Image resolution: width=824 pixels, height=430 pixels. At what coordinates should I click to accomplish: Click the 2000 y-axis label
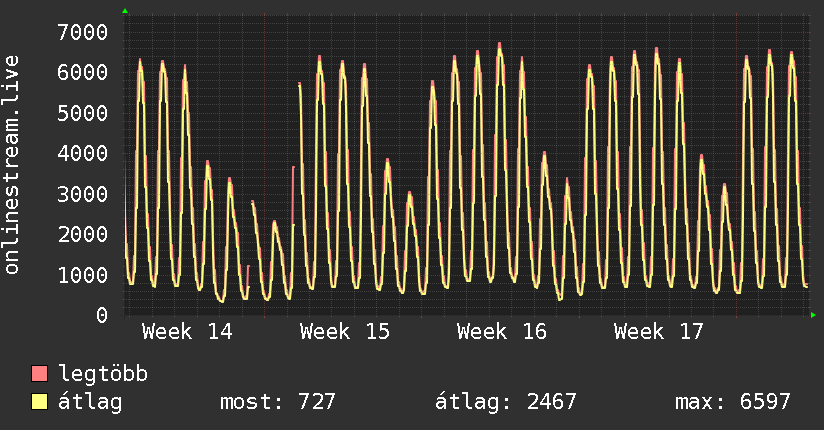(x=83, y=234)
